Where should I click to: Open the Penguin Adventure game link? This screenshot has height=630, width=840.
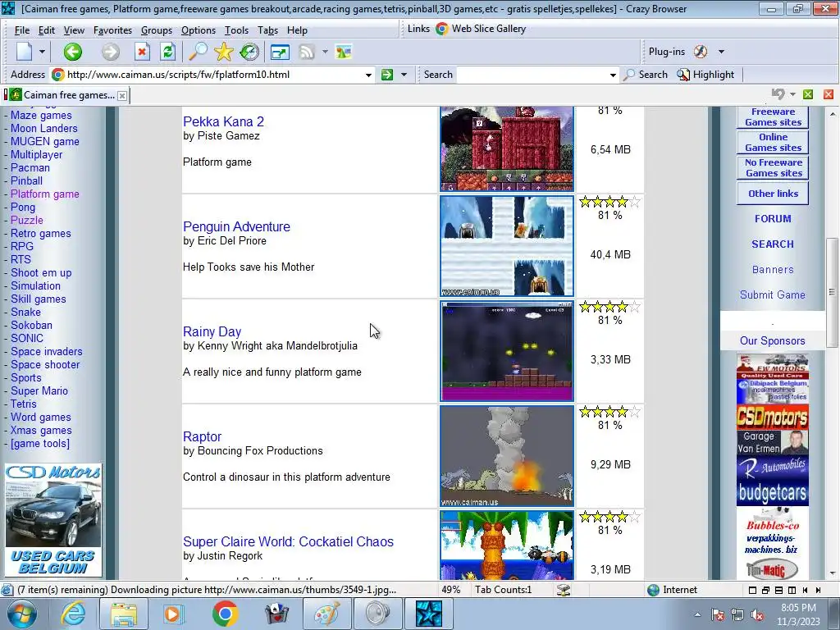(236, 226)
